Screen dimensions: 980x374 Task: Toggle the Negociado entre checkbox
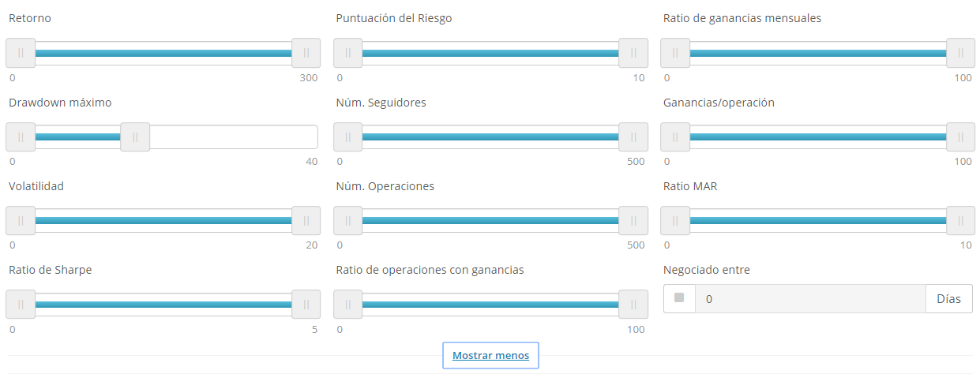679,298
